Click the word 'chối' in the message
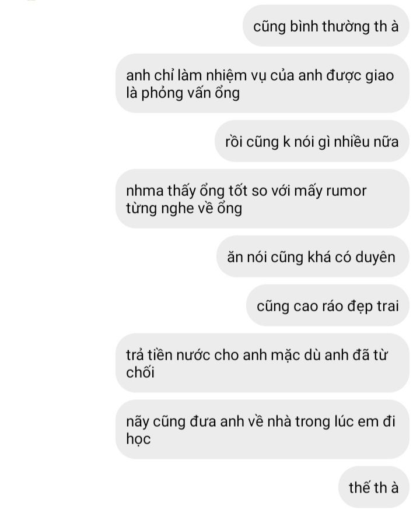The height and width of the screenshot is (513, 420). [140, 373]
